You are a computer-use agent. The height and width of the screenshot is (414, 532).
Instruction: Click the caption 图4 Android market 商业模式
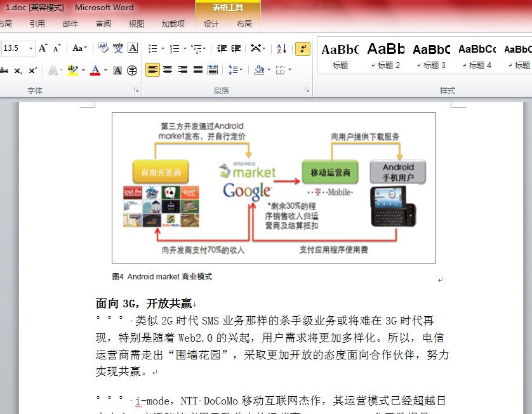[x=162, y=277]
